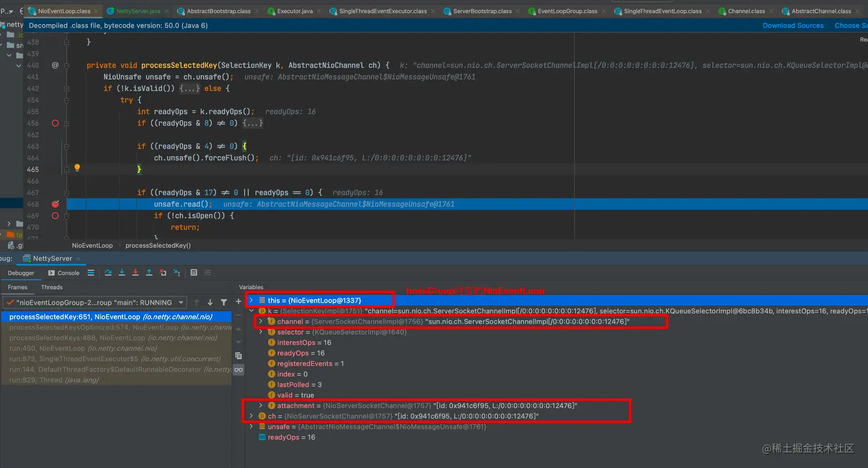Click the Step Out debugger icon
The height and width of the screenshot is (468, 868).
pyautogui.click(x=149, y=273)
